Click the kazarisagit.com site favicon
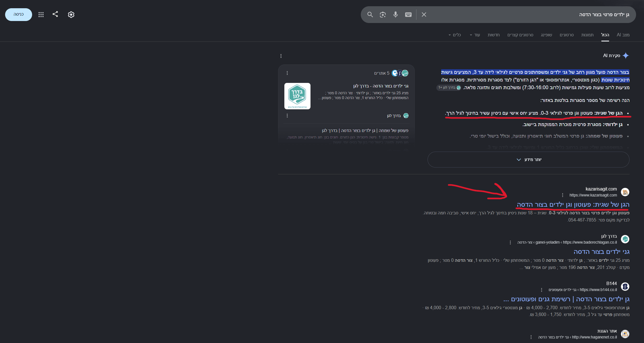The width and height of the screenshot is (644, 343). pyautogui.click(x=625, y=192)
